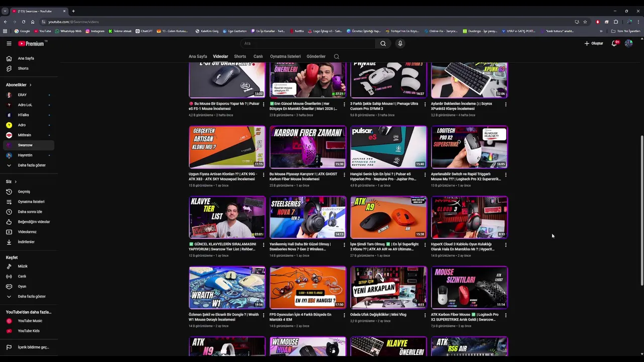Open options menu for HyperX Cloud 3 video
The width and height of the screenshot is (644, 362).
506,245
